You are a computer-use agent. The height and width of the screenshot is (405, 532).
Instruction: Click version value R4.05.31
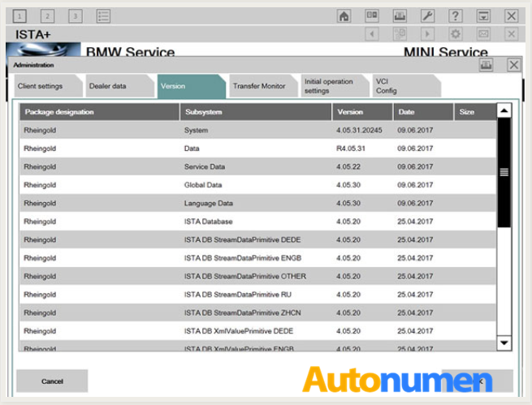(351, 149)
